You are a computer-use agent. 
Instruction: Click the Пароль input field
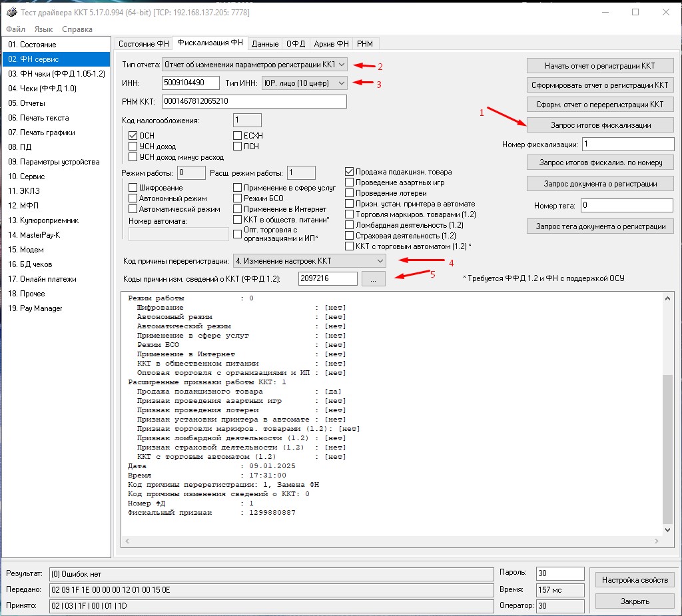tap(560, 573)
